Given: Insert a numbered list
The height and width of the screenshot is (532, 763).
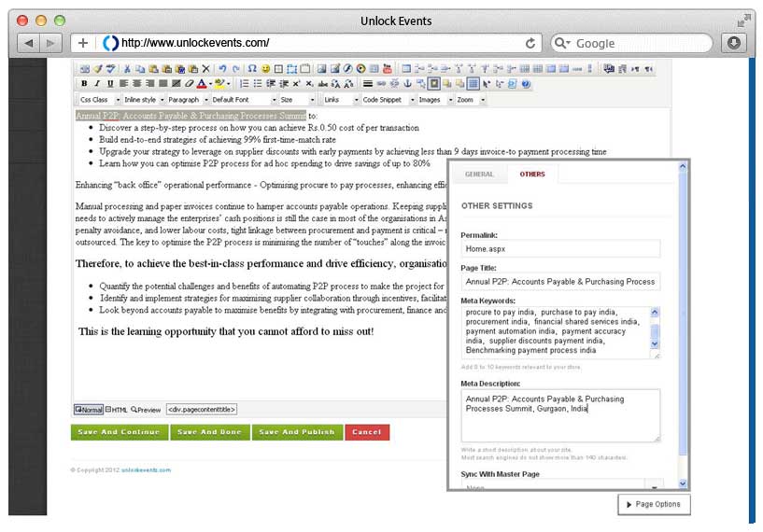Looking at the screenshot, I should click(x=245, y=84).
